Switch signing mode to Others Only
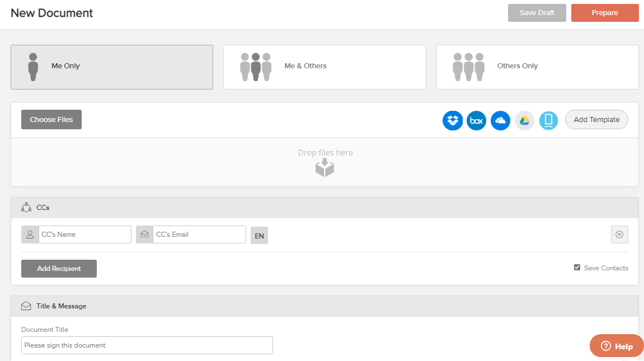 point(537,66)
